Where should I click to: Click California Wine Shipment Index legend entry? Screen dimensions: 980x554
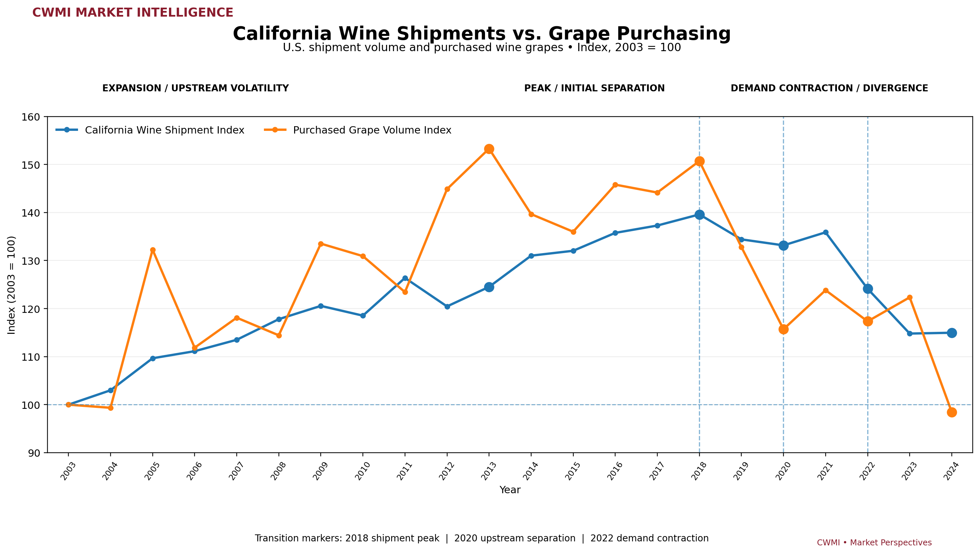point(150,130)
